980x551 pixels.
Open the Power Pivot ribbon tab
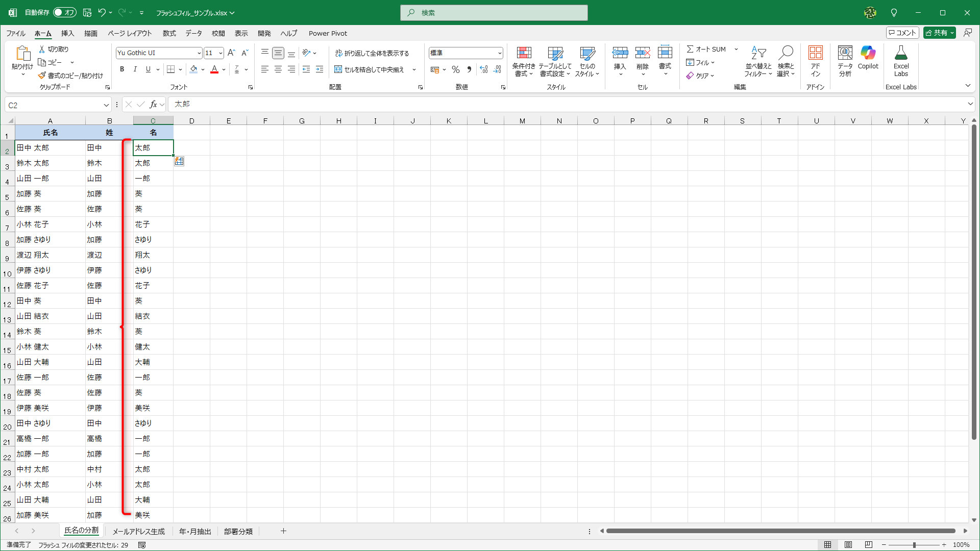coord(328,34)
